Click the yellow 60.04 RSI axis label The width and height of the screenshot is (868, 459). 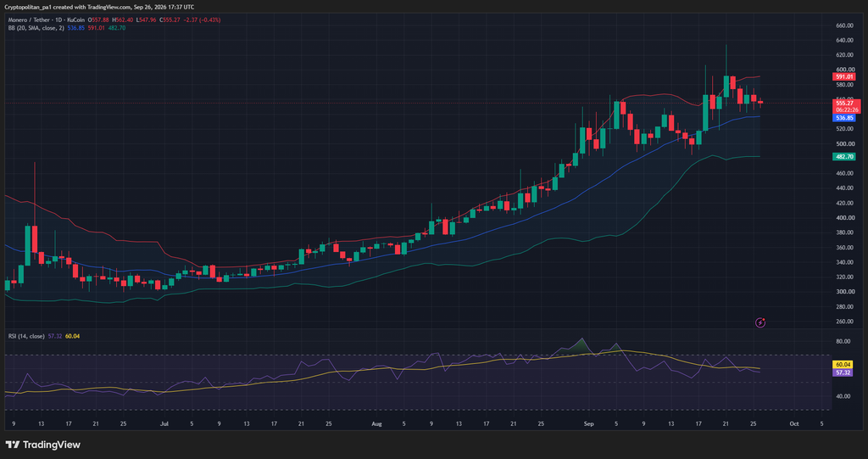[x=843, y=365]
